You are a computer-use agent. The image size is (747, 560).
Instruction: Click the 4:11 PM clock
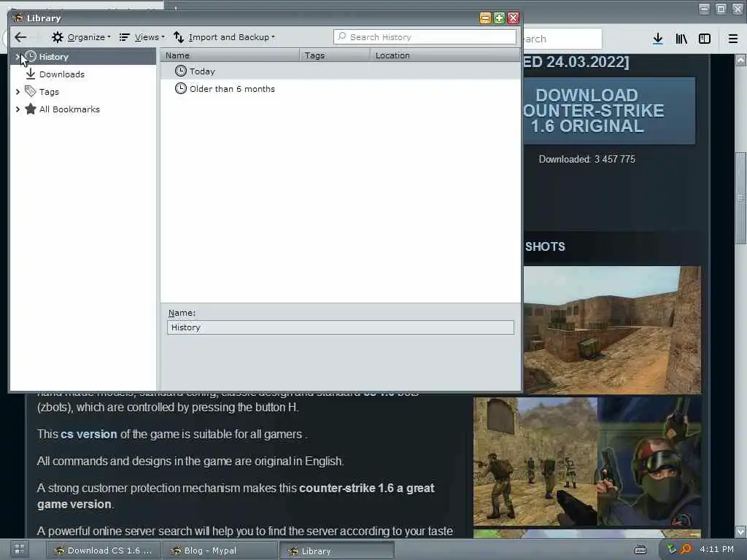click(x=716, y=549)
